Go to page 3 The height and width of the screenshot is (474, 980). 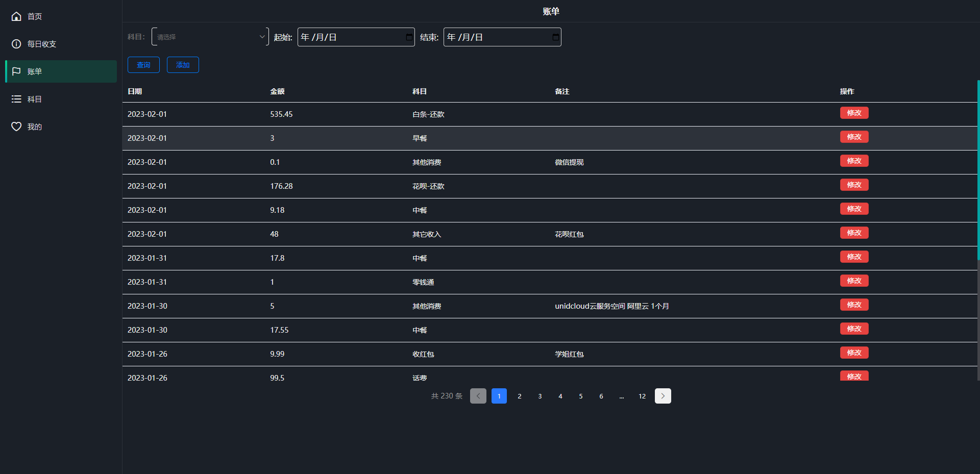540,396
